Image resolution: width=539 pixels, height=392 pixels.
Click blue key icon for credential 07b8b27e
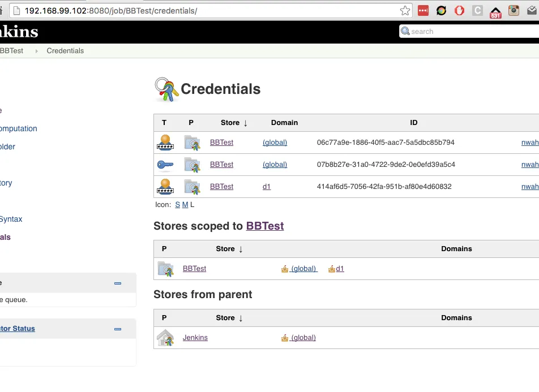point(165,165)
